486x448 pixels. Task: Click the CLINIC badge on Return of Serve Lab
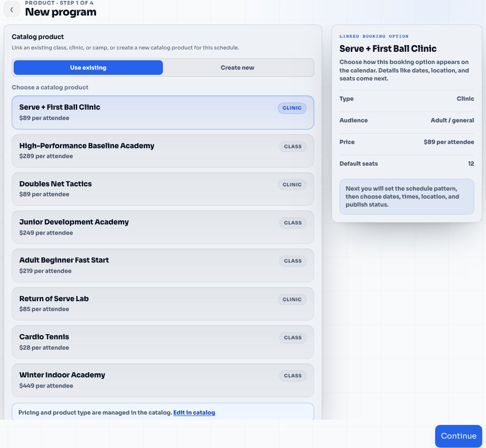pos(292,299)
